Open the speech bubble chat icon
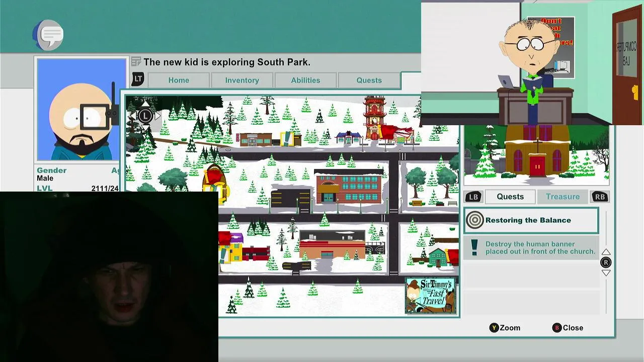Screen dimensions: 644x362 tap(49, 35)
